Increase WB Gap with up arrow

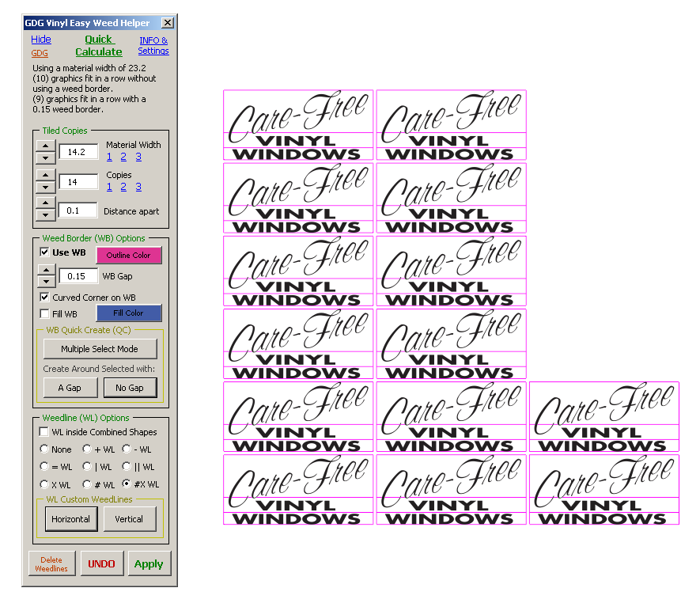pyautogui.click(x=47, y=269)
